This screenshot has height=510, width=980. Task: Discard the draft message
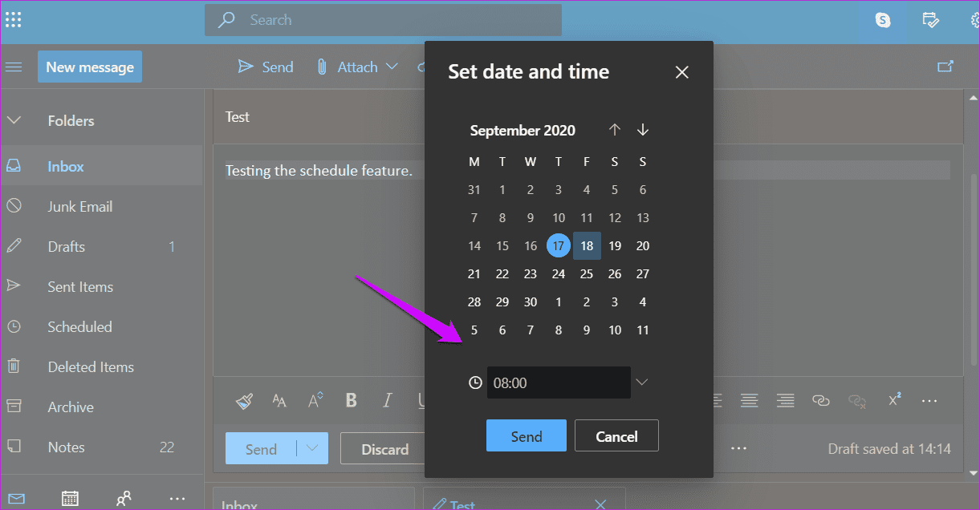pos(385,449)
